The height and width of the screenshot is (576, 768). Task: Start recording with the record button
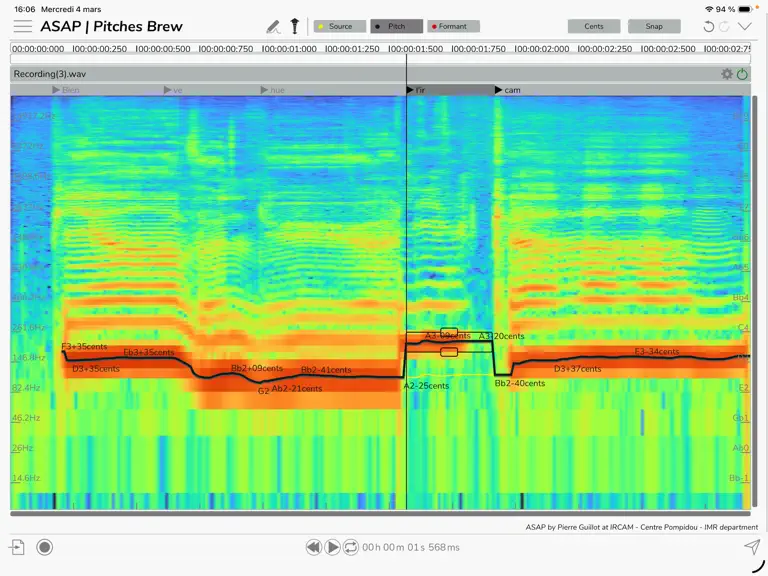pyautogui.click(x=45, y=547)
